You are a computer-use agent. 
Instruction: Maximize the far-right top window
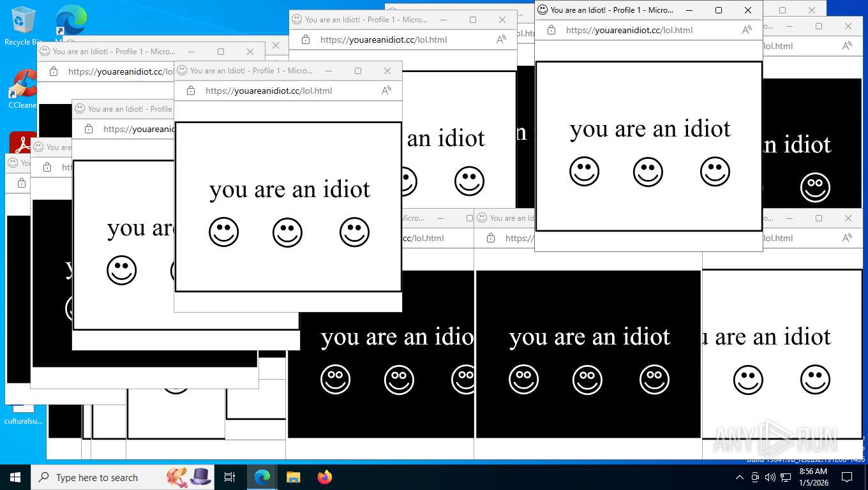(x=819, y=26)
